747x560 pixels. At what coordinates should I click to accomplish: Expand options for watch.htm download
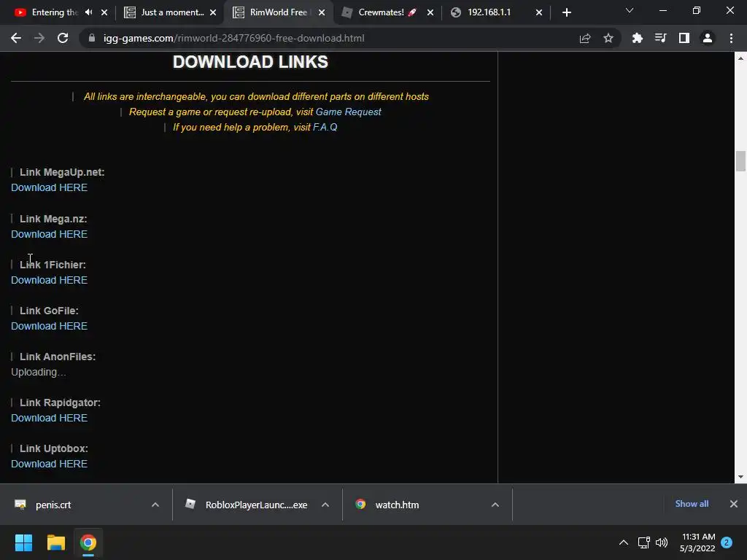click(x=495, y=505)
